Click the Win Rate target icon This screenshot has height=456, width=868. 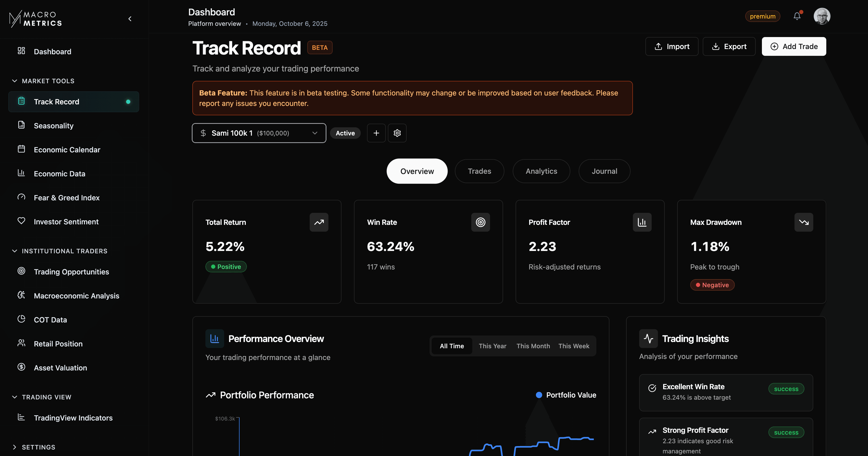(480, 222)
